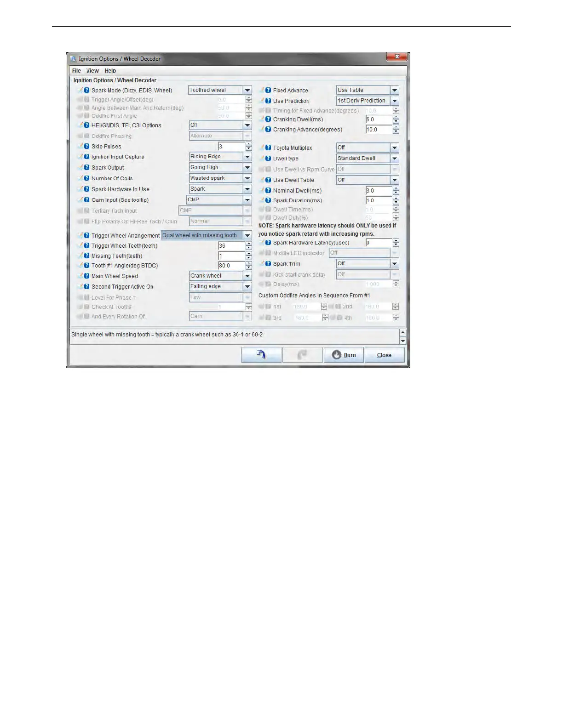Open the File menu
Image resolution: width=563 pixels, height=728 pixels.
tap(76, 71)
